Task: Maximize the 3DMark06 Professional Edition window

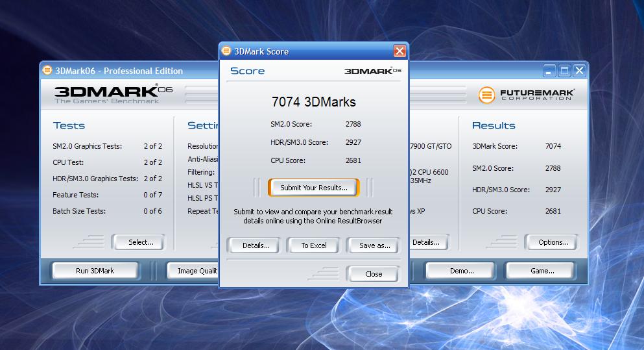Action: [564, 71]
